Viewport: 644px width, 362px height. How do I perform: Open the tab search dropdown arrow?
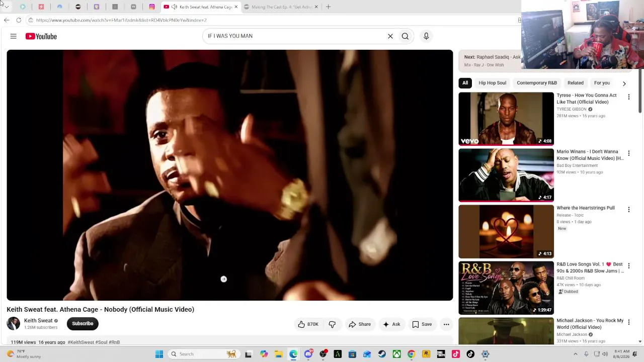(x=7, y=7)
